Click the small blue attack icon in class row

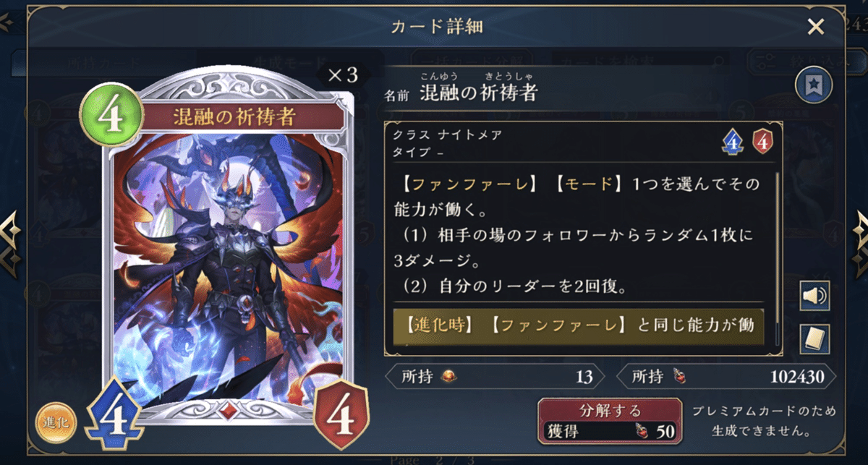733,142
